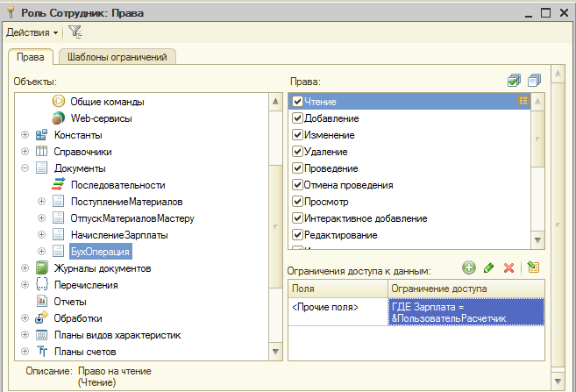Check all rights with the set-all-checkboxes icon
576x392 pixels.
pos(514,81)
